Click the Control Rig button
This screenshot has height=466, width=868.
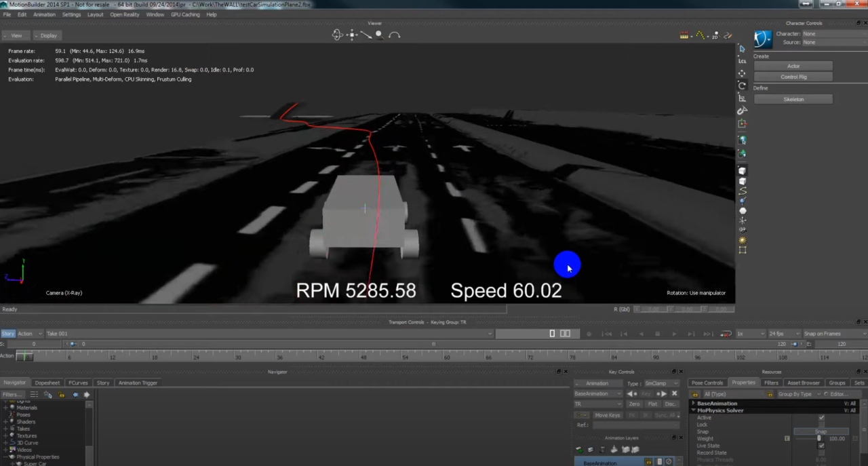(x=793, y=77)
